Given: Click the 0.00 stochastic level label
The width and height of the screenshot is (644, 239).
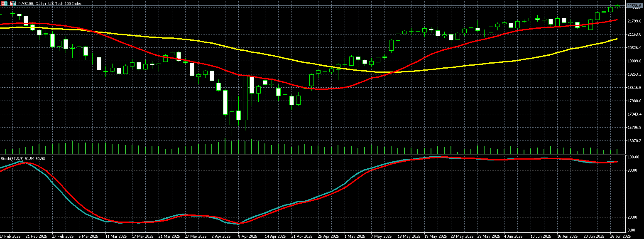Looking at the screenshot, I should pos(632,230).
